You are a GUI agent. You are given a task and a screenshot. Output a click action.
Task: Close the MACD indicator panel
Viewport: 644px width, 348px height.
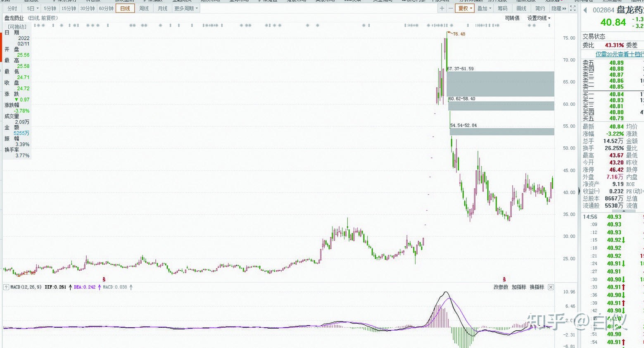coord(551,287)
